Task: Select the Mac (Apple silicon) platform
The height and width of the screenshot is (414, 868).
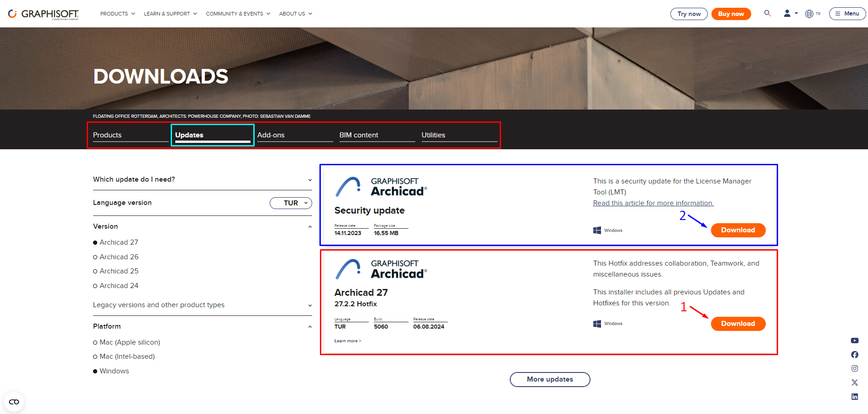Action: (126, 342)
